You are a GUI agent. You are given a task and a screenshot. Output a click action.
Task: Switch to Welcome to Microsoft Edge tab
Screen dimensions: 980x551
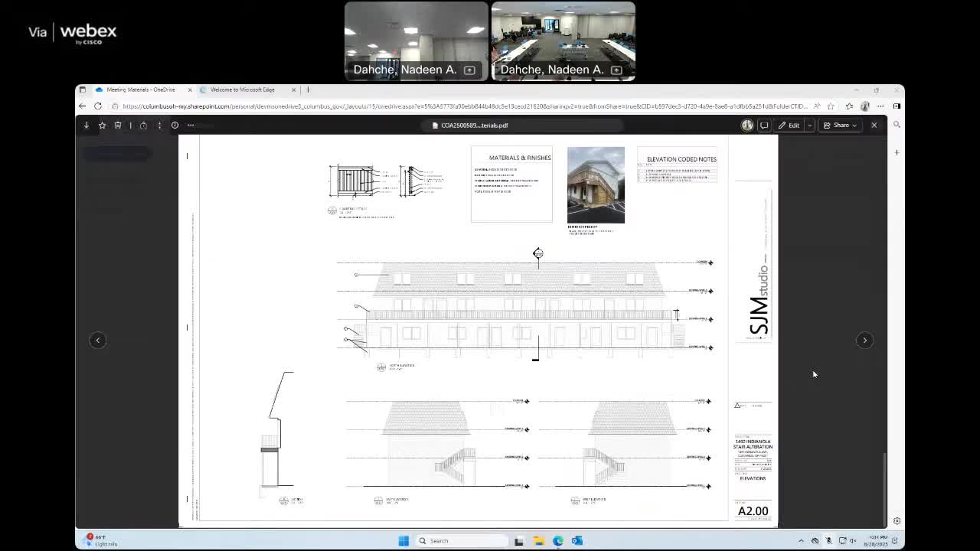pyautogui.click(x=242, y=90)
